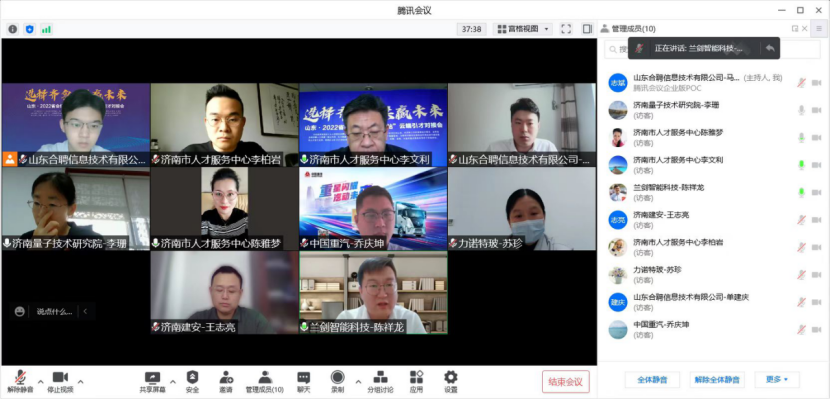Click the reply arrow in speaking banner
The width and height of the screenshot is (830, 400).
tap(770, 48)
